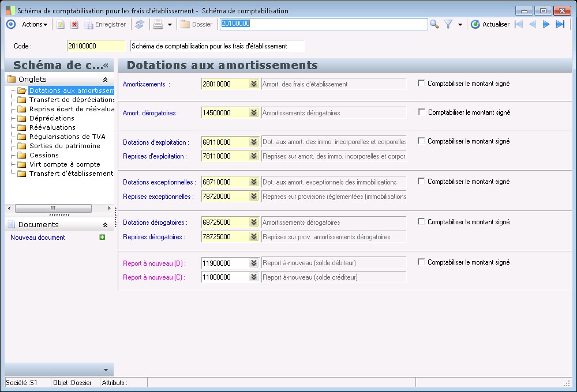Expand the Reprises d'exploitation account dropdown

[x=253, y=156]
